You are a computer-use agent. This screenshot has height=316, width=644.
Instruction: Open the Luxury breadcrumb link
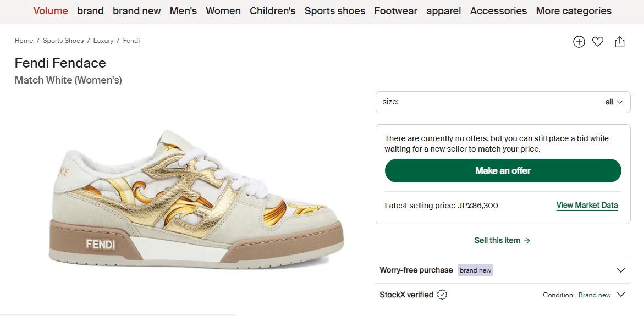click(103, 41)
